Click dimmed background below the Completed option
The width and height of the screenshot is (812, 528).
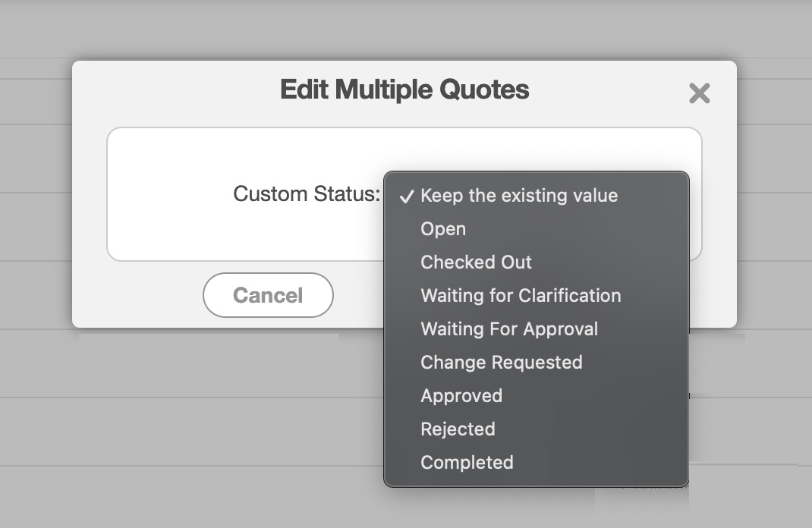pos(531,508)
